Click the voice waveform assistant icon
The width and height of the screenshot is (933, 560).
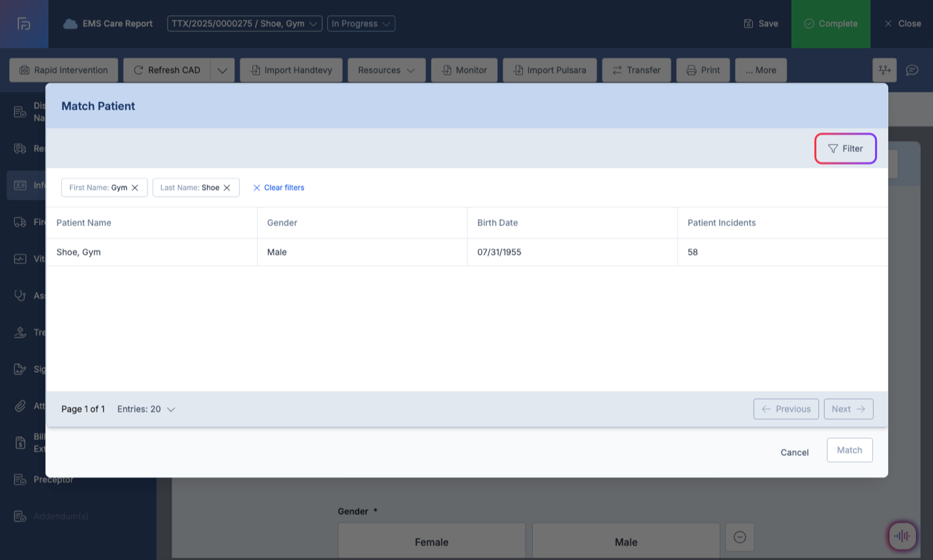[902, 537]
